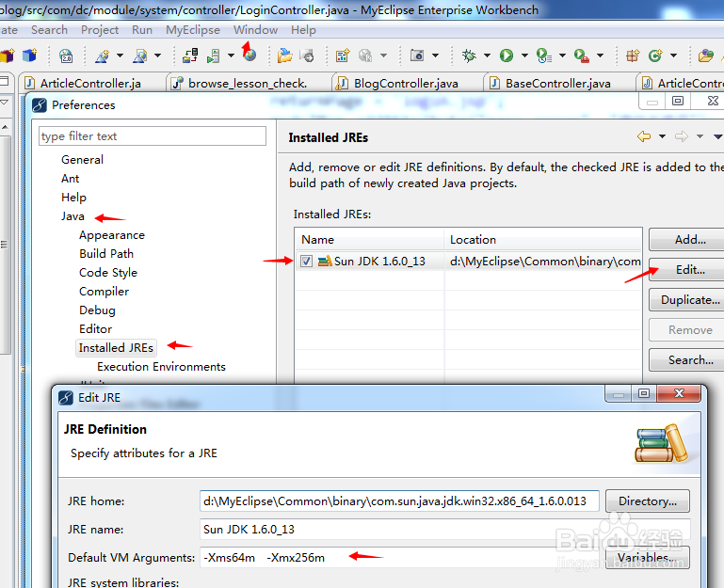Open the Run menu
Screen dimensions: 724x588
click(x=142, y=30)
